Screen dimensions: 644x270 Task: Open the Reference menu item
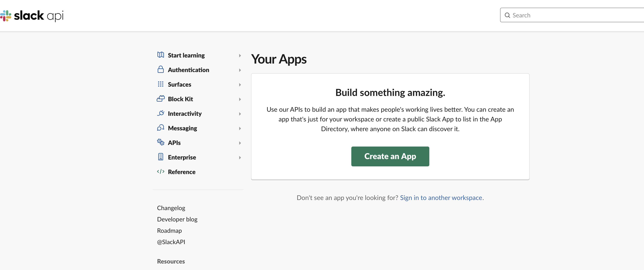click(182, 172)
